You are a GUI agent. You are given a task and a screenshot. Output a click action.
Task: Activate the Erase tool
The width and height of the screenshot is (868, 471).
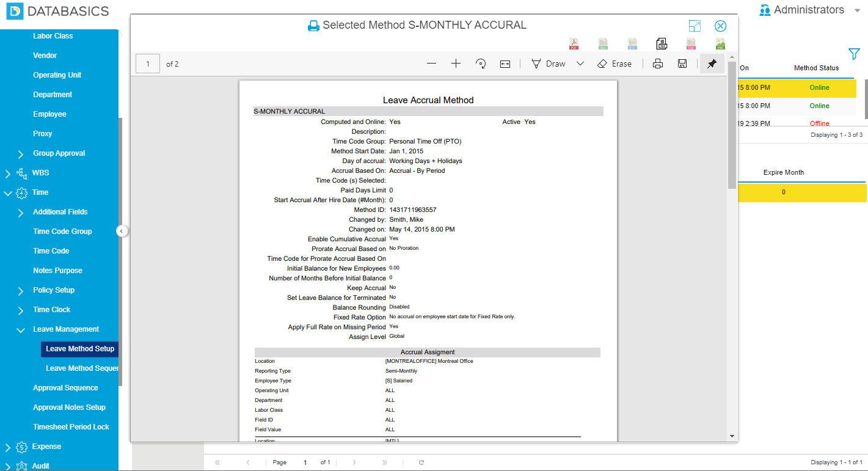[615, 64]
